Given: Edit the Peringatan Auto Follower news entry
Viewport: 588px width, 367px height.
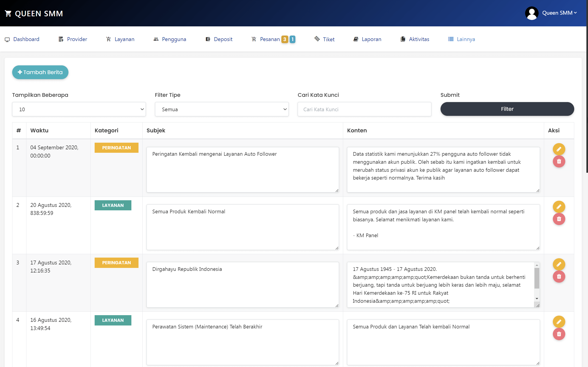Looking at the screenshot, I should point(559,149).
